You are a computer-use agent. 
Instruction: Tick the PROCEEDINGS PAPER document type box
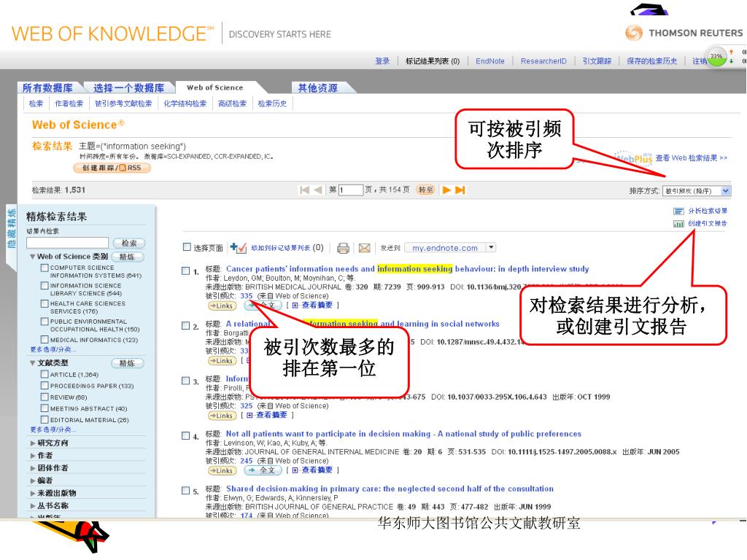click(x=44, y=386)
